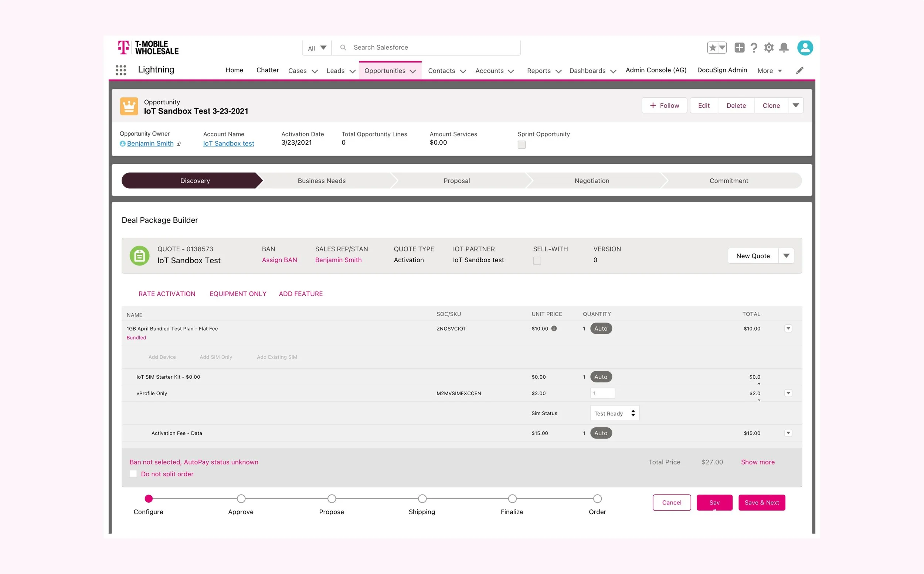Image resolution: width=924 pixels, height=574 pixels.
Task: Open the user profile avatar
Action: tap(805, 47)
